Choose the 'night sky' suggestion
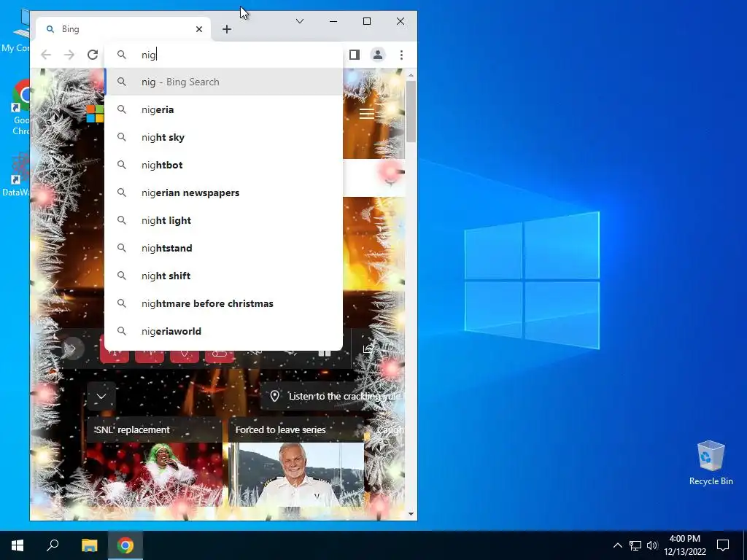Viewport: 747px width, 560px height. coord(224,137)
